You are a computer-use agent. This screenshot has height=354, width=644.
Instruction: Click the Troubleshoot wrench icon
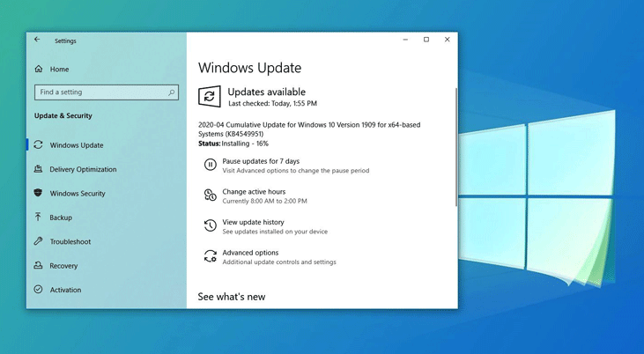[x=39, y=241]
